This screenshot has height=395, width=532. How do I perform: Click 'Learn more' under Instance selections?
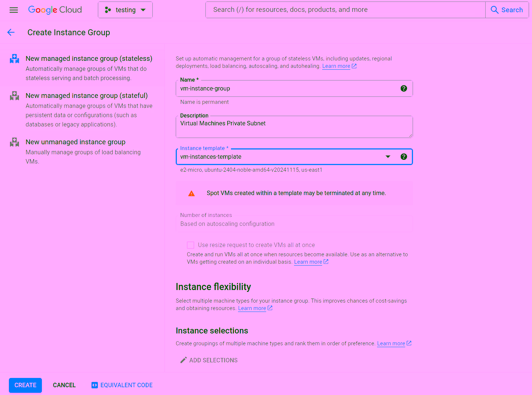(391, 343)
